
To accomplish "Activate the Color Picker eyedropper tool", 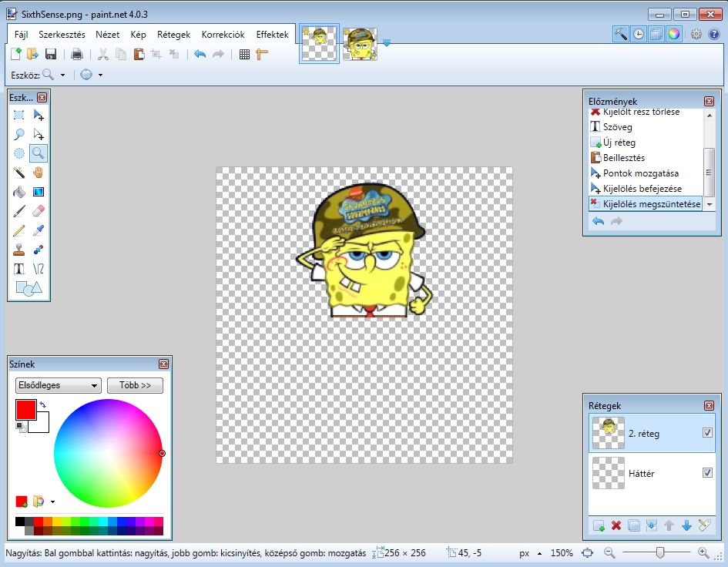I will (x=39, y=230).
